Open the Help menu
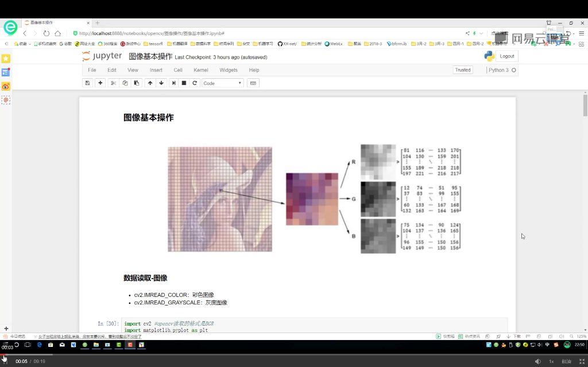Viewport: 588px width, 367px height. (254, 70)
